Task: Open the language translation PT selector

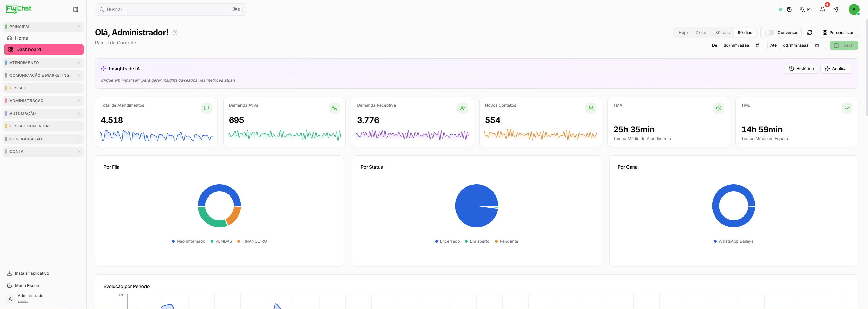Action: tap(806, 9)
